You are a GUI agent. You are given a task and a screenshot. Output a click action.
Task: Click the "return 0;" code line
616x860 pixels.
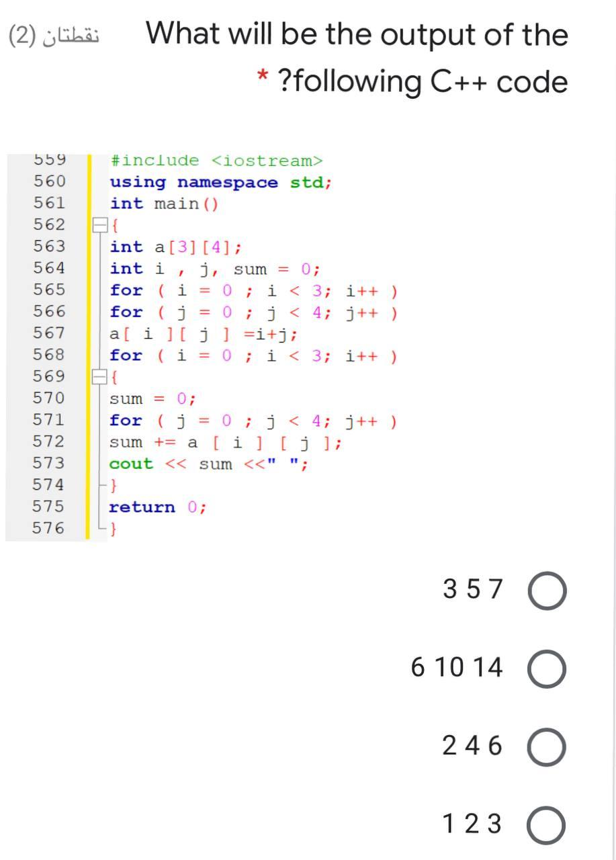pos(158,507)
